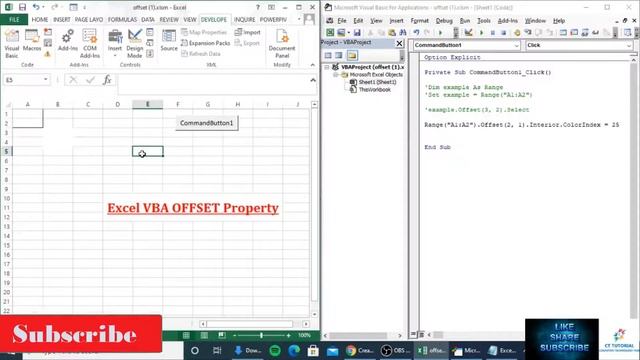Save the Excel workbook from quick access
The height and width of the screenshot is (360, 640).
pyautogui.click(x=22, y=7)
